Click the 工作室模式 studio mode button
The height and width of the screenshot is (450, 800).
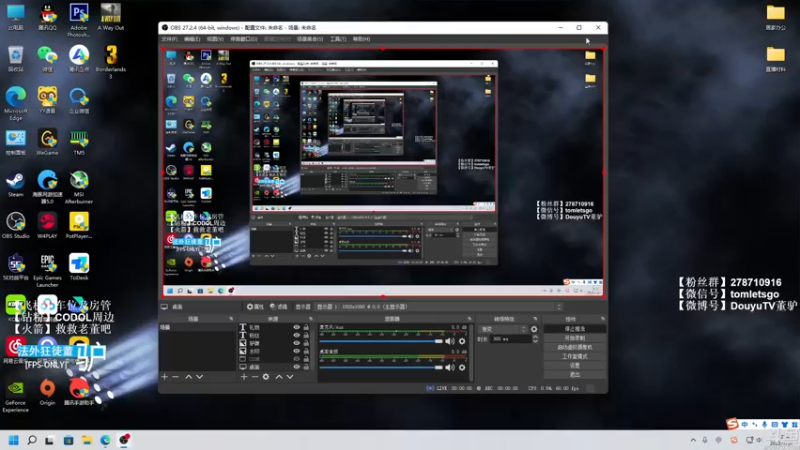(574, 356)
